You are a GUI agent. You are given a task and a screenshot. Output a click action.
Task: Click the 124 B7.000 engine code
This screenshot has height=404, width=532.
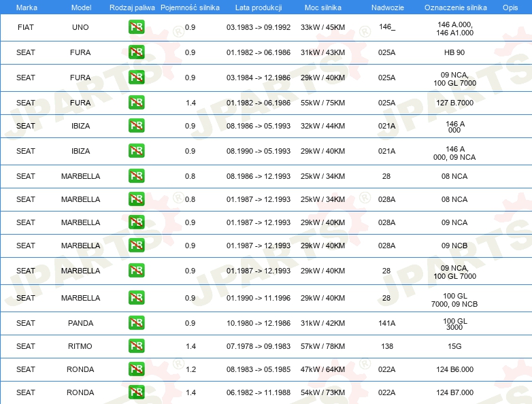(x=454, y=392)
